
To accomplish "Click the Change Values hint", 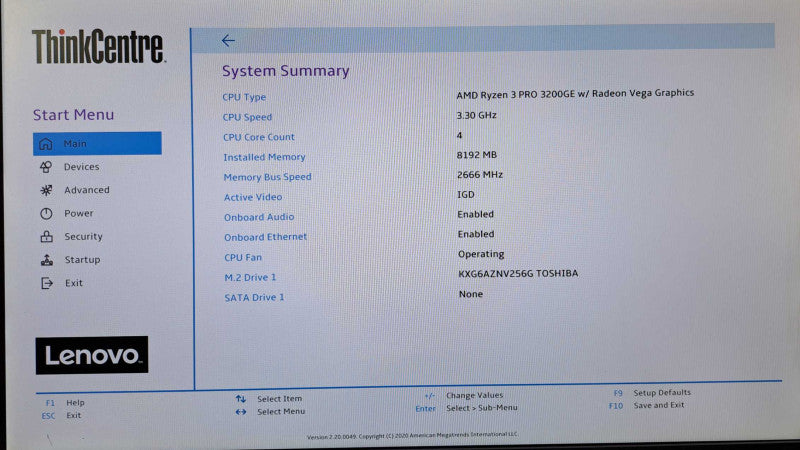I will (x=464, y=395).
